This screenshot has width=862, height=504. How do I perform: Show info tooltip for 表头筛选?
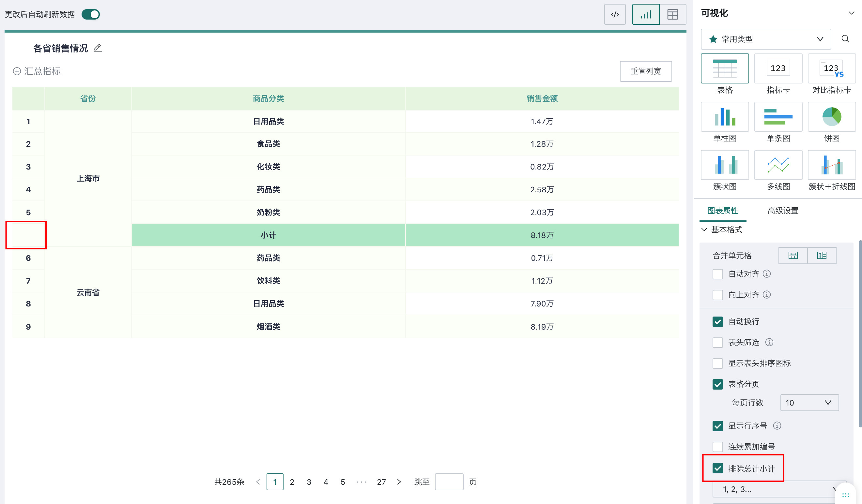tap(769, 342)
